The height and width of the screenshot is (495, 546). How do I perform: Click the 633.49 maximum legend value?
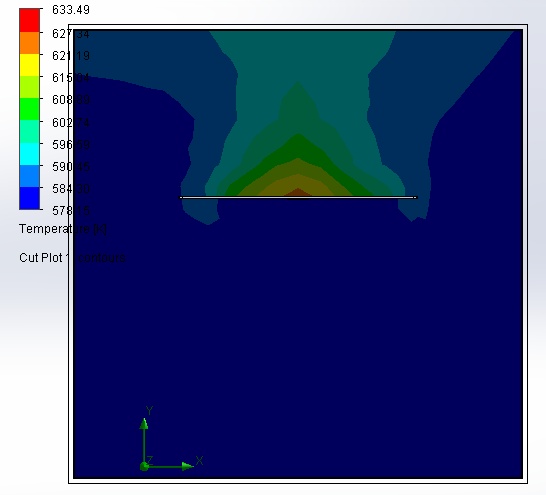point(71,10)
